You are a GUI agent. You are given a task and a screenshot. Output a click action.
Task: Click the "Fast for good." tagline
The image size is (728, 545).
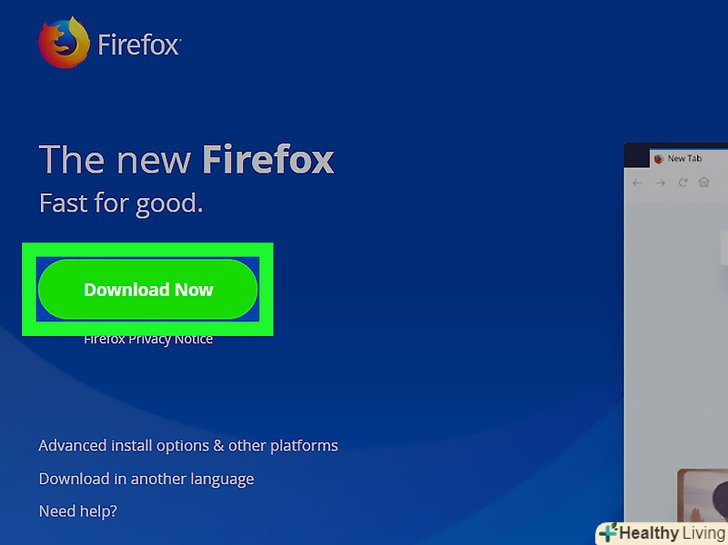tap(121, 203)
